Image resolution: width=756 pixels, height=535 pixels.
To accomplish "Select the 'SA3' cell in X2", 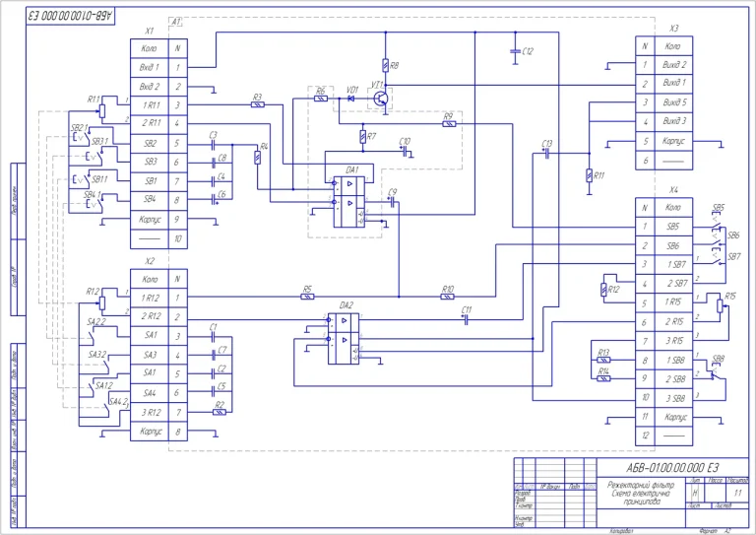I will point(150,355).
